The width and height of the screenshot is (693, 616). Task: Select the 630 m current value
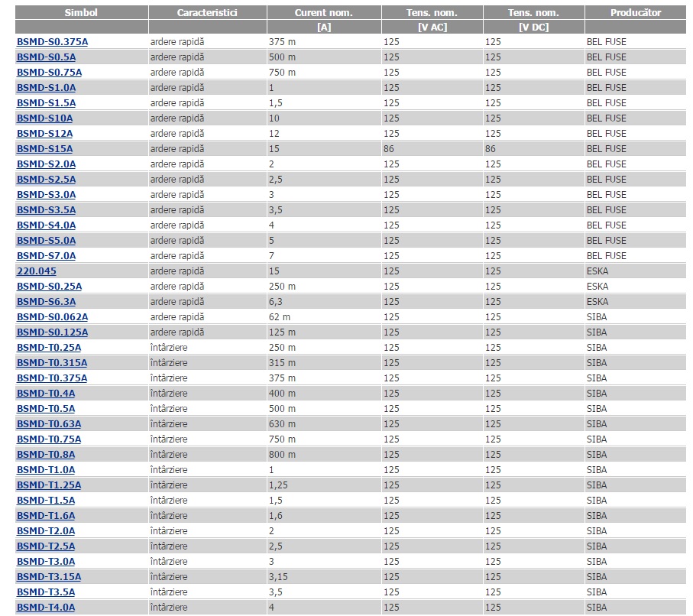pos(282,424)
